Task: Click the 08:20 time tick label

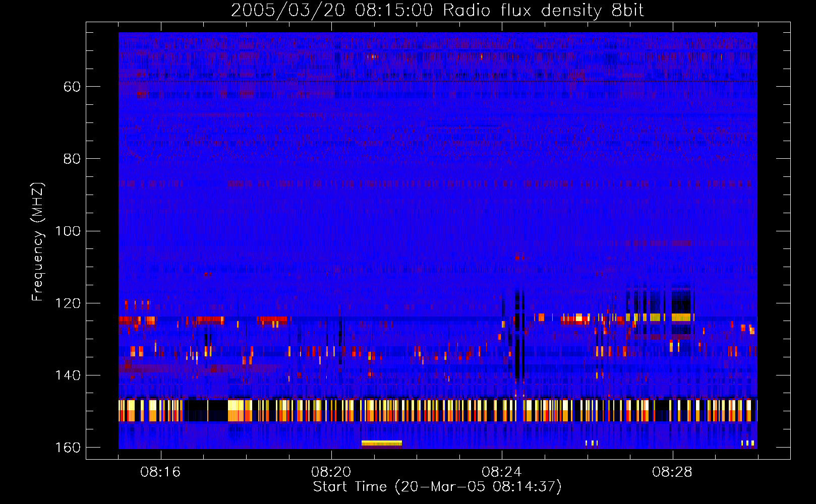Action: click(x=331, y=472)
